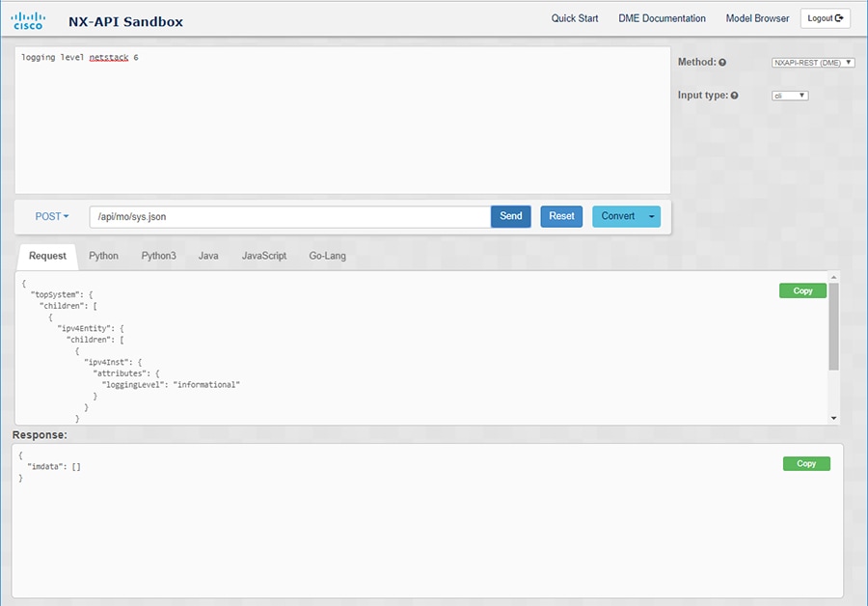Click the Cisco logo
Screen dimensions: 868x606
coord(28,20)
